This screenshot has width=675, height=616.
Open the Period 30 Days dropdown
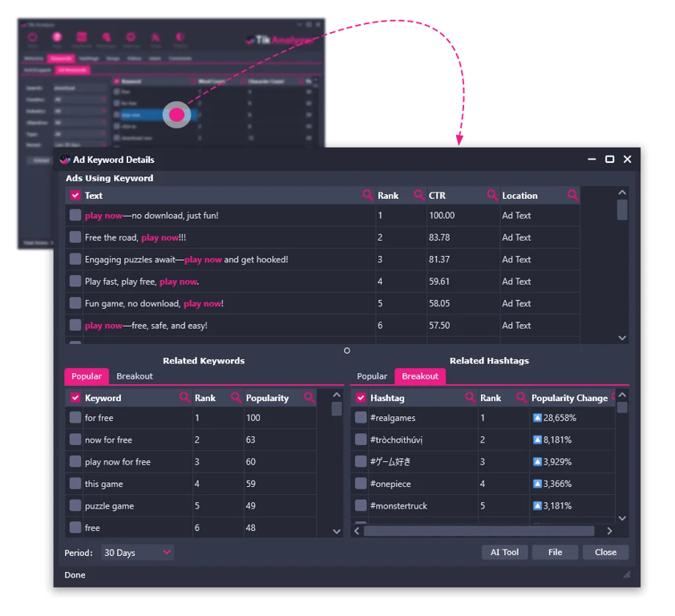tap(137, 553)
